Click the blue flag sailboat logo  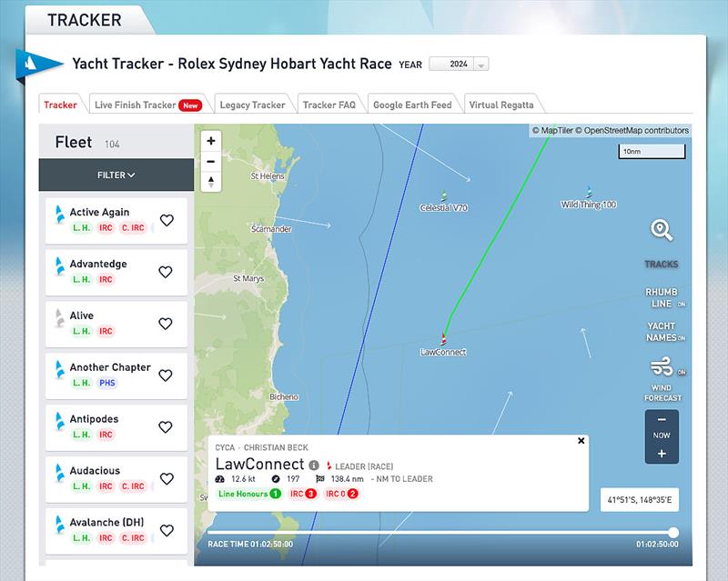pyautogui.click(x=37, y=64)
